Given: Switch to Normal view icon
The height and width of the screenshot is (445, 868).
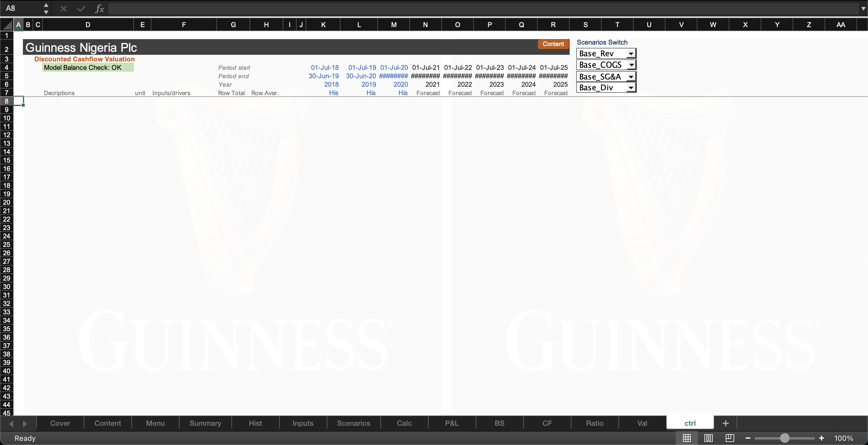Looking at the screenshot, I should [x=687, y=438].
